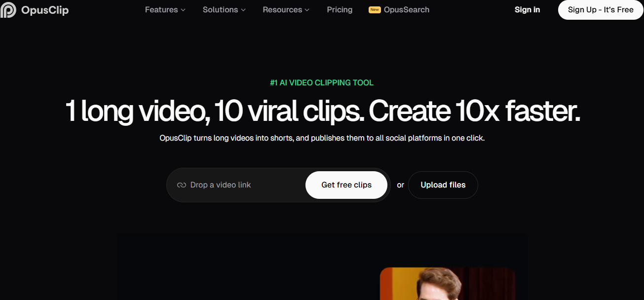Click the Get free clips button
The height and width of the screenshot is (300, 644).
click(346, 185)
